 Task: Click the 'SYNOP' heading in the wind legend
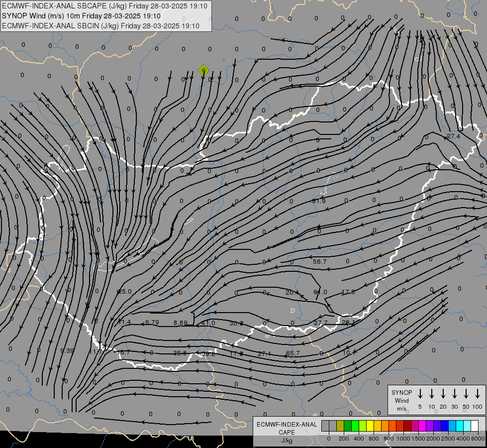click(x=401, y=392)
